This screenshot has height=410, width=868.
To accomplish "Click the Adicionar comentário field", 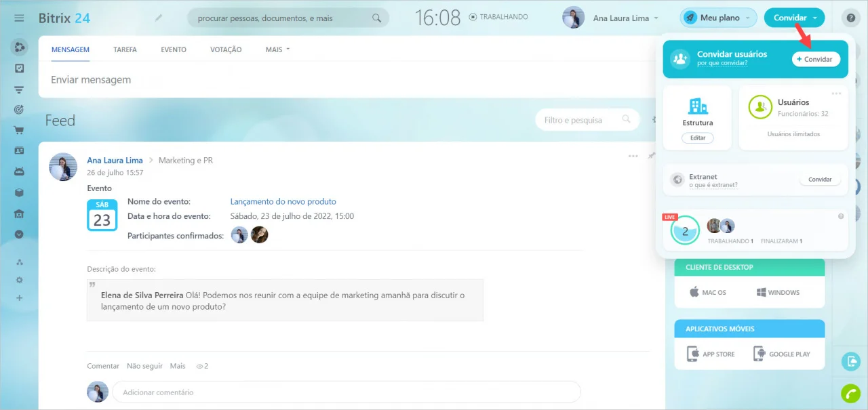I will pos(346,392).
